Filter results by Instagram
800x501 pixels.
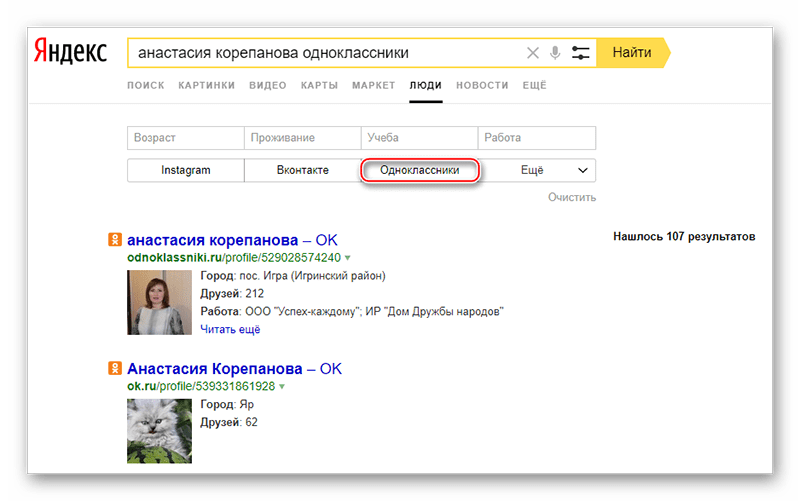coord(186,170)
